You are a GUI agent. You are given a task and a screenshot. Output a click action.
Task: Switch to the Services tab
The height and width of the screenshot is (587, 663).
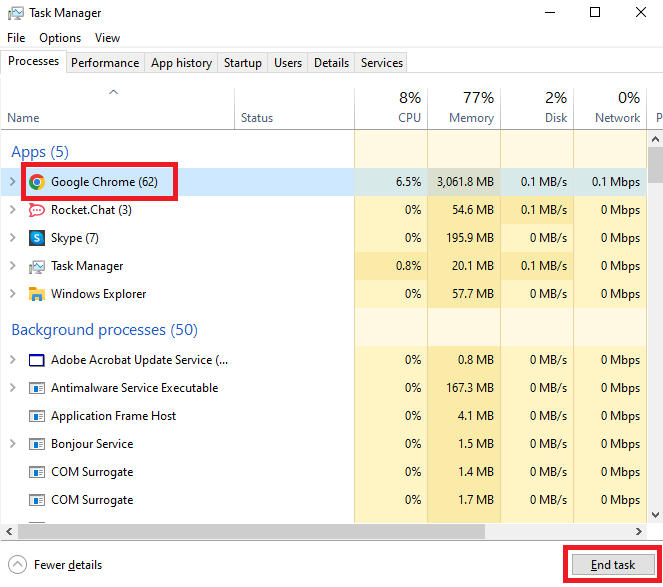[382, 63]
